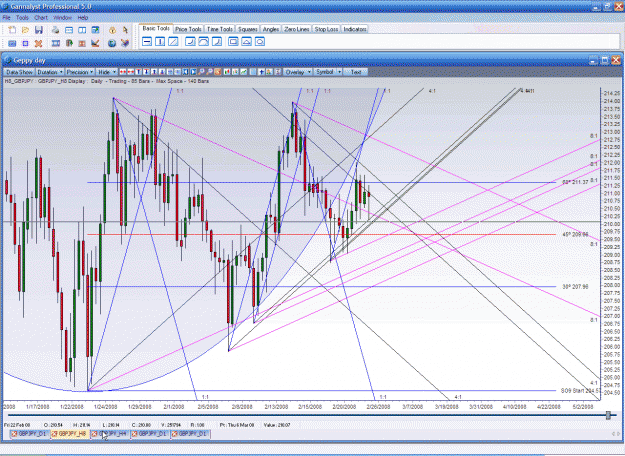Screen dimensions: 625x456
Task: Click the split-window layout icon
Action: (x=82, y=30)
